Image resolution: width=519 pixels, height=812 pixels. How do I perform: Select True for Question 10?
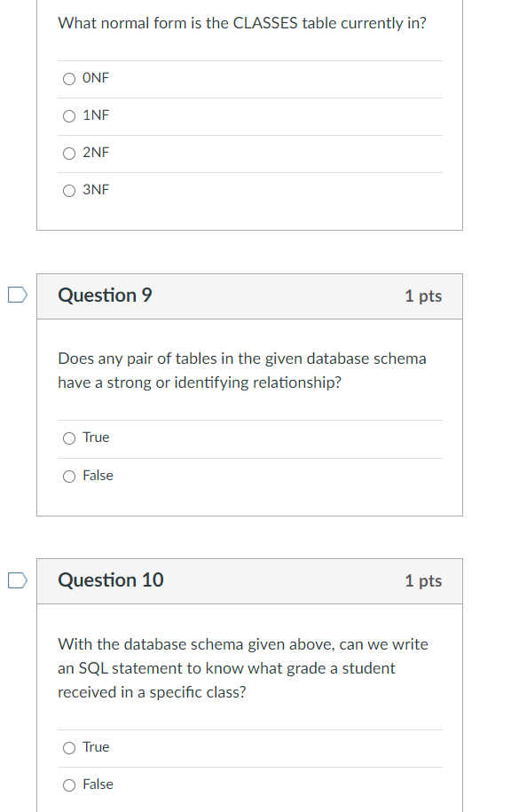68,747
